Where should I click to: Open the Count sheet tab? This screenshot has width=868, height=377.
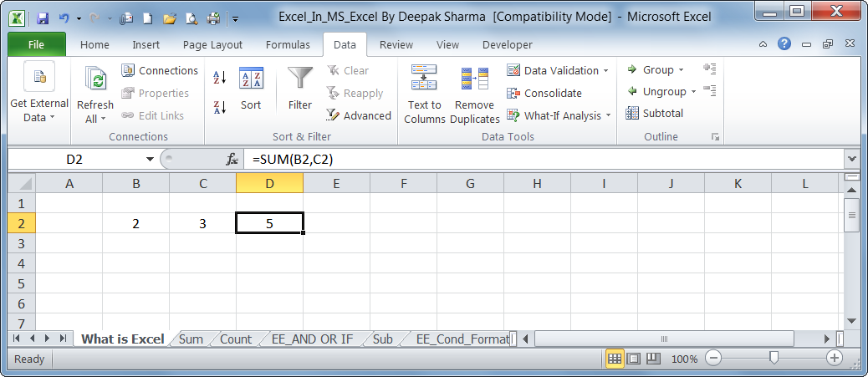pos(236,339)
